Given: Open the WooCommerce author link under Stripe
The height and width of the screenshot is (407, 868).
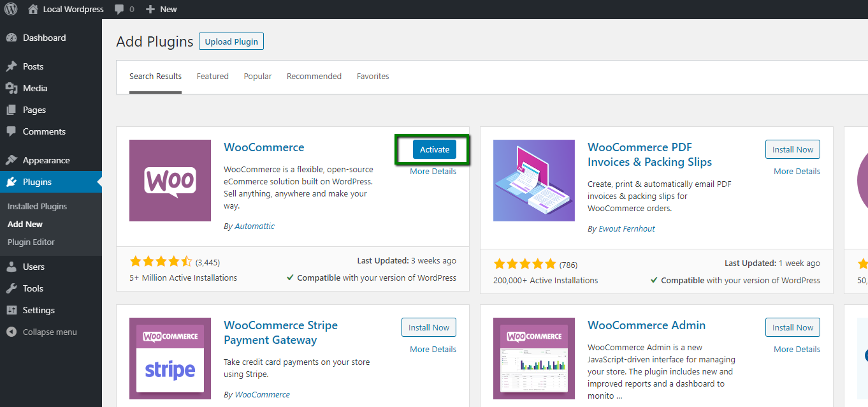Looking at the screenshot, I should coord(262,394).
